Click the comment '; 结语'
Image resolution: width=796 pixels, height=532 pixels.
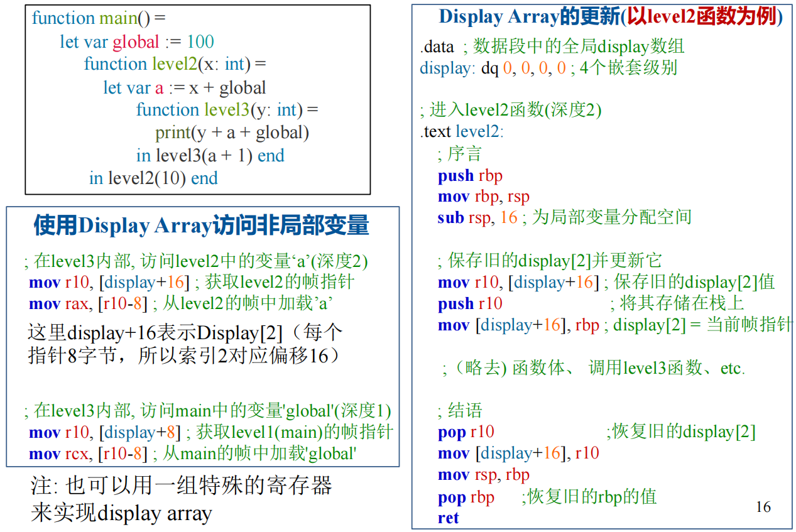(460, 411)
